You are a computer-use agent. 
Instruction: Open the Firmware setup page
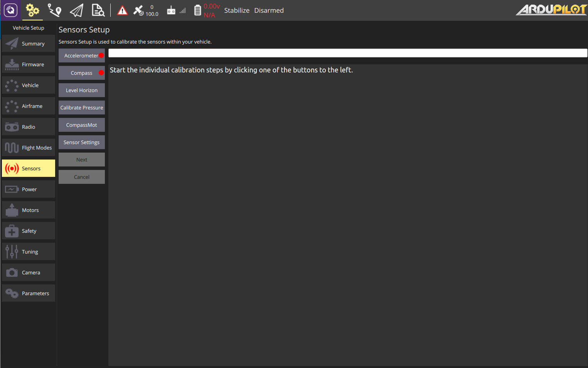coord(29,64)
